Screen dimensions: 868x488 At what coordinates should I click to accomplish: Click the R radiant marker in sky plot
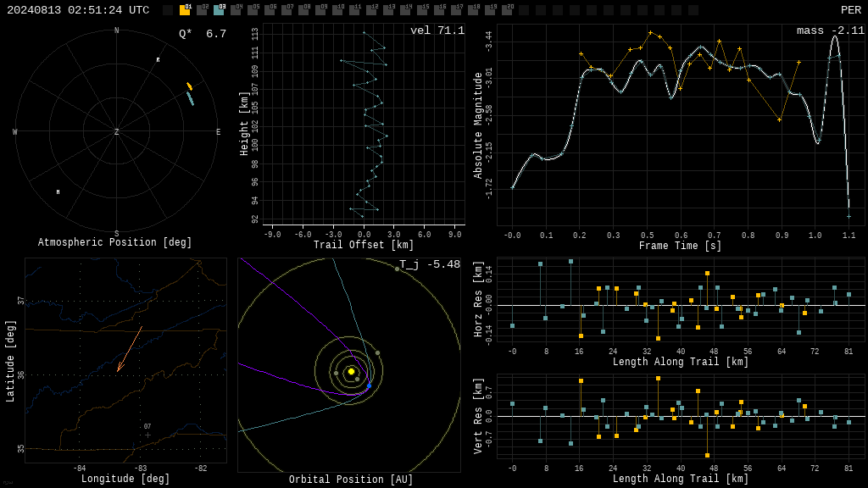point(158,60)
